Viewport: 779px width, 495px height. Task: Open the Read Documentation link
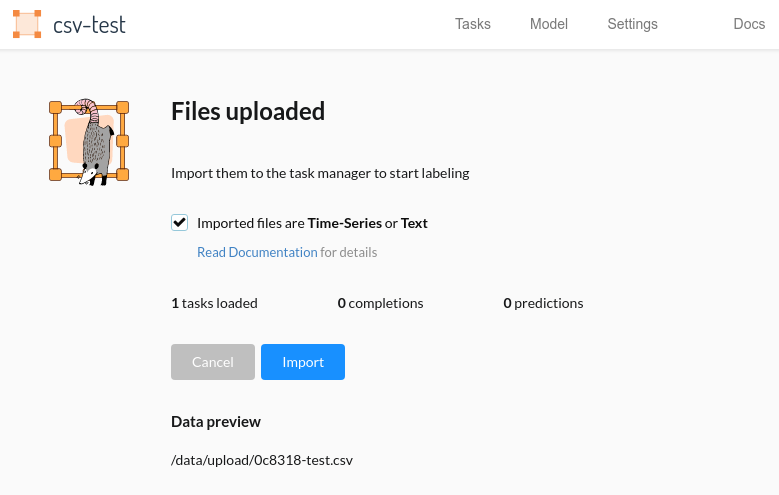pos(257,252)
